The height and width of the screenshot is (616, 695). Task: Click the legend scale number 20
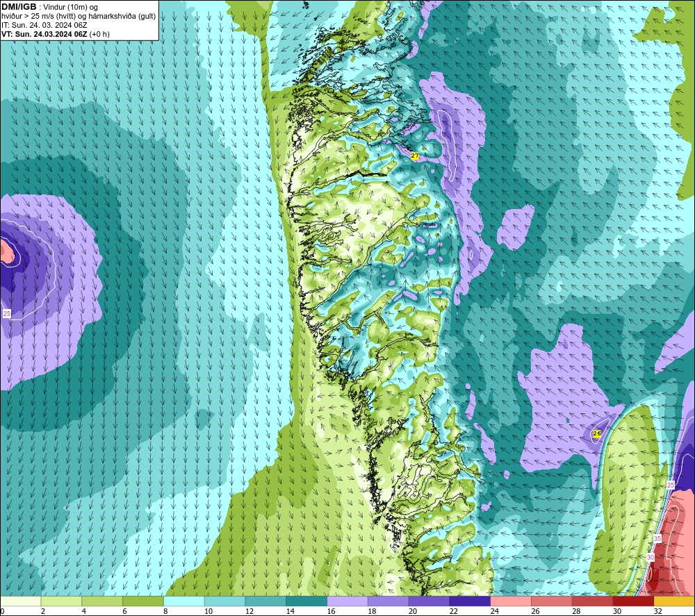click(413, 611)
